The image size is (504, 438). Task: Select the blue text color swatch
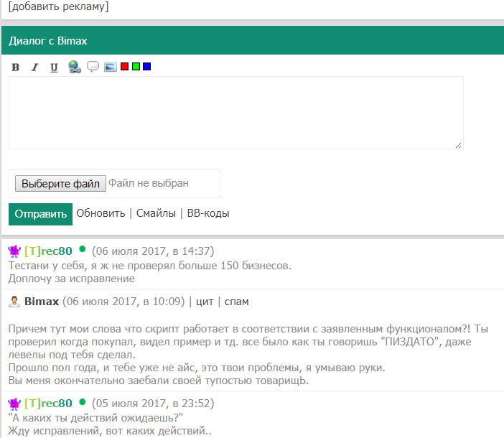[x=147, y=67]
